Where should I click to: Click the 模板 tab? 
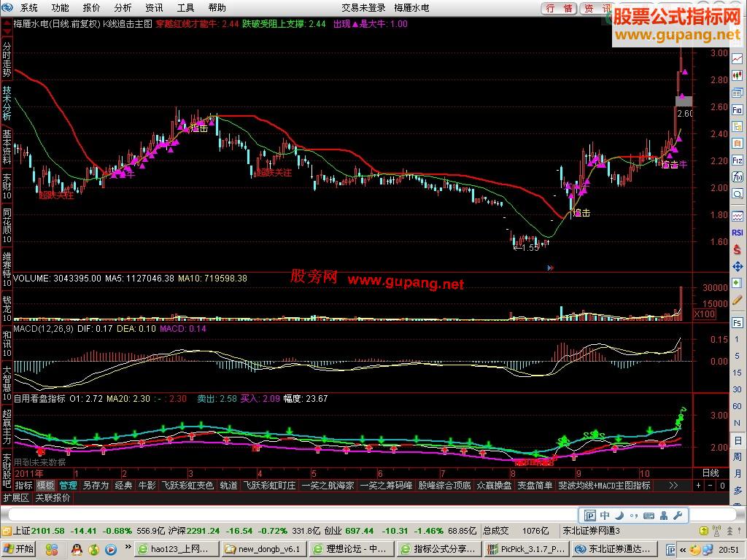click(45, 485)
